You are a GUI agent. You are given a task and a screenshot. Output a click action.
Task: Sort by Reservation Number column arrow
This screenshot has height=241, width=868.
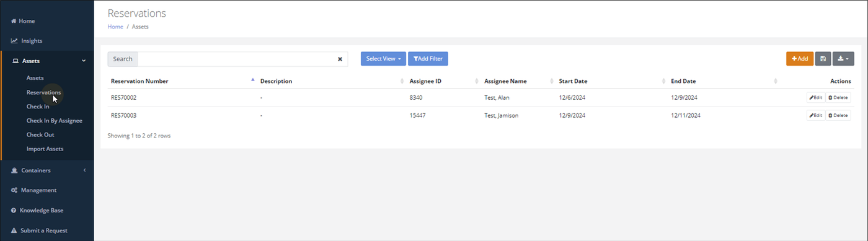[x=252, y=81]
